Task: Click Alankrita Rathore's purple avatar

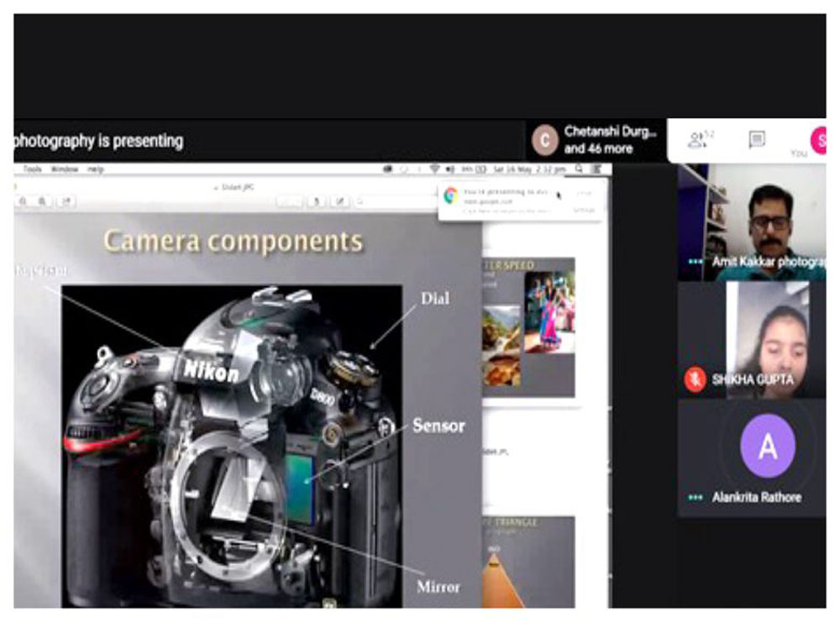Action: [767, 446]
